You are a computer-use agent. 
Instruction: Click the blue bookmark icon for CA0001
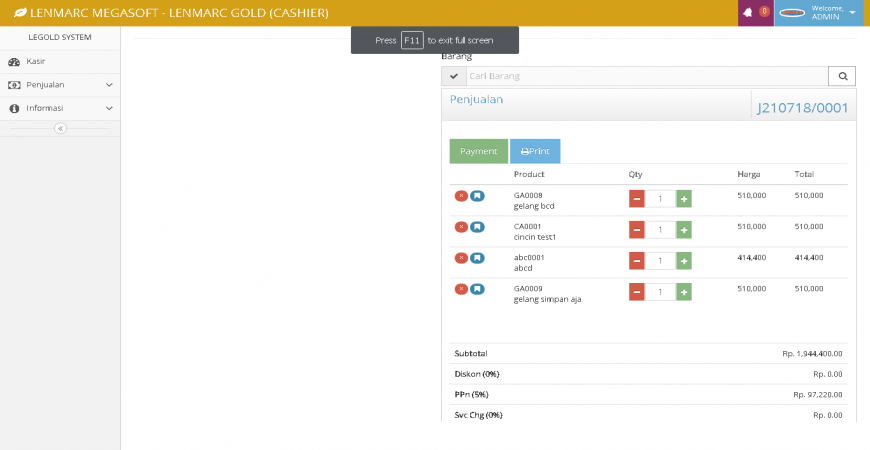pos(477,227)
